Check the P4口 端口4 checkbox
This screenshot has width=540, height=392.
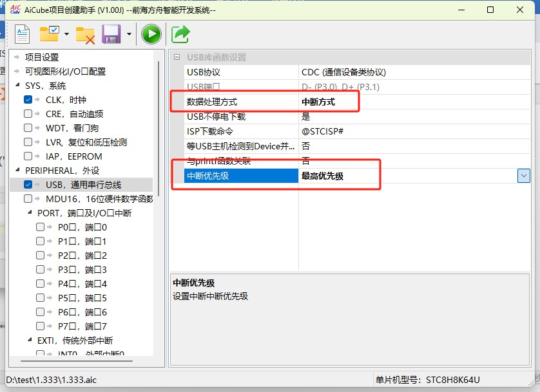41,284
